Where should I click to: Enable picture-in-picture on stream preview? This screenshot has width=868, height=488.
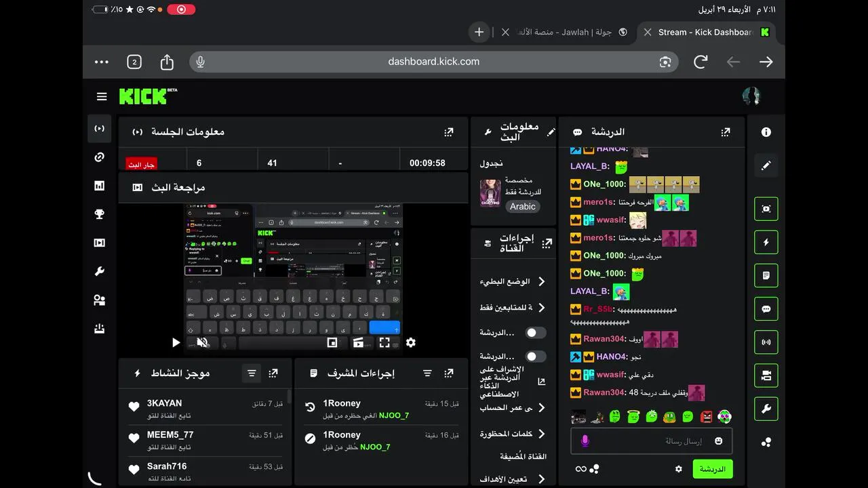pos(332,343)
